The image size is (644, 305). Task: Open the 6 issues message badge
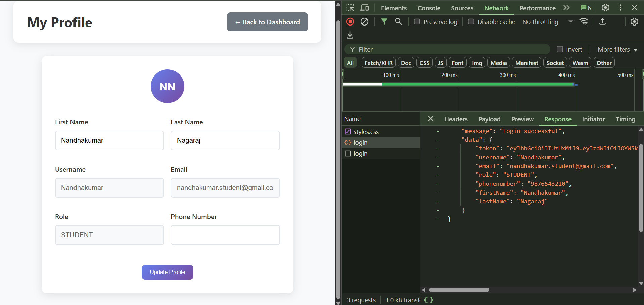pos(586,8)
